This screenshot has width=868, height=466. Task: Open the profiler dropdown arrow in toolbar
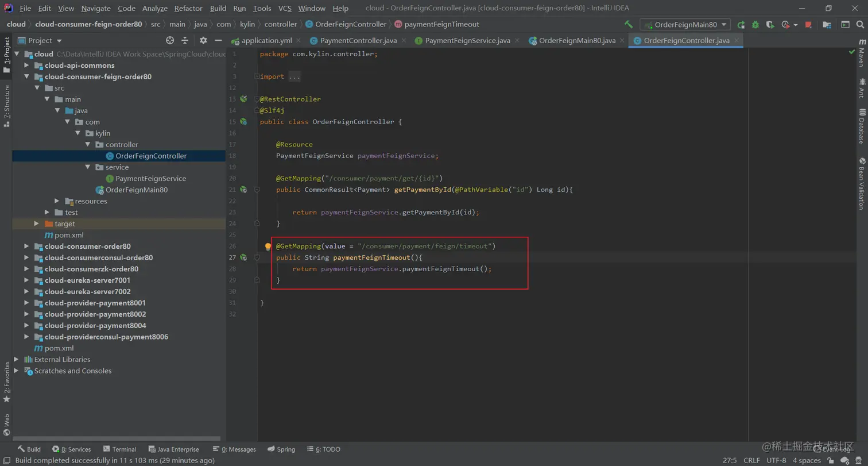(796, 25)
